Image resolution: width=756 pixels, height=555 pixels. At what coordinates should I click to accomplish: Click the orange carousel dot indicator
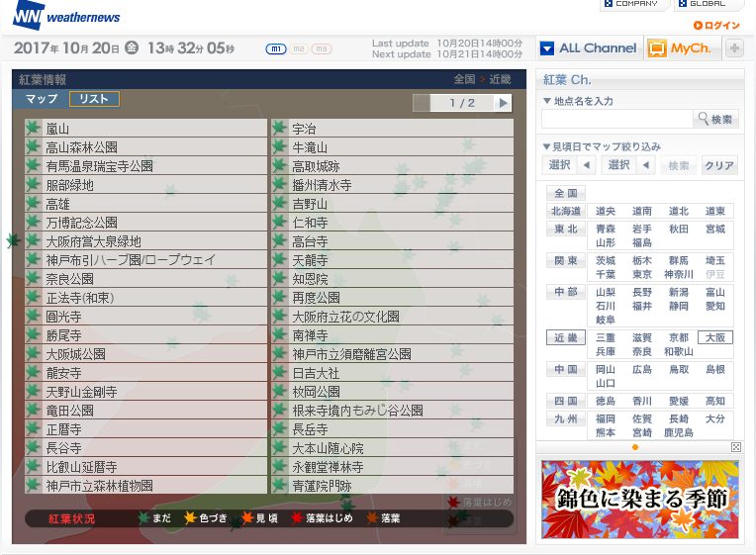(635, 447)
